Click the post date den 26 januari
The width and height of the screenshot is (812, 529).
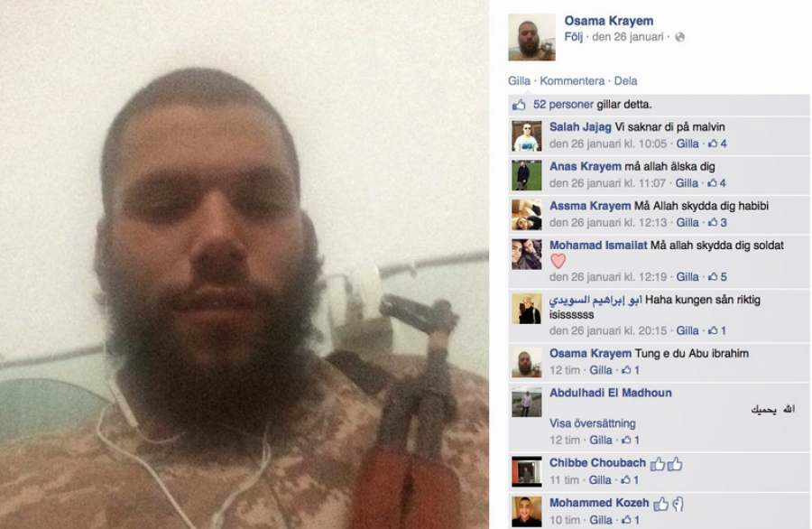(628, 37)
